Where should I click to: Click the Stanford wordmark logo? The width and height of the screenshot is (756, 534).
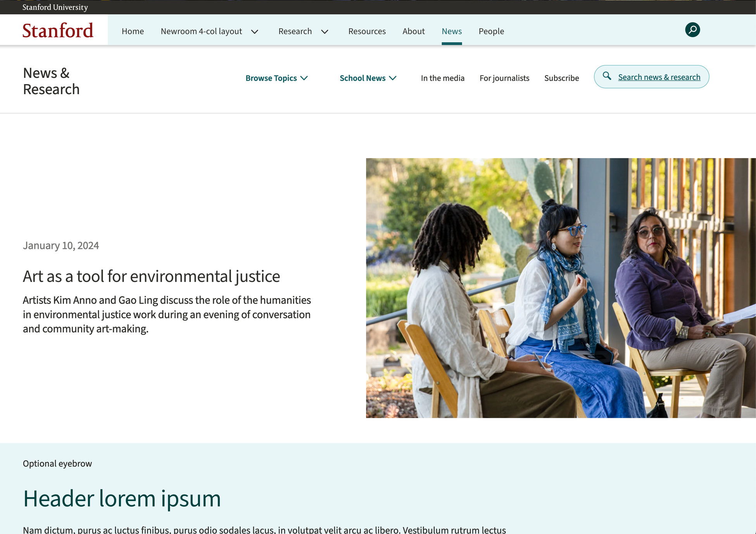(x=58, y=31)
